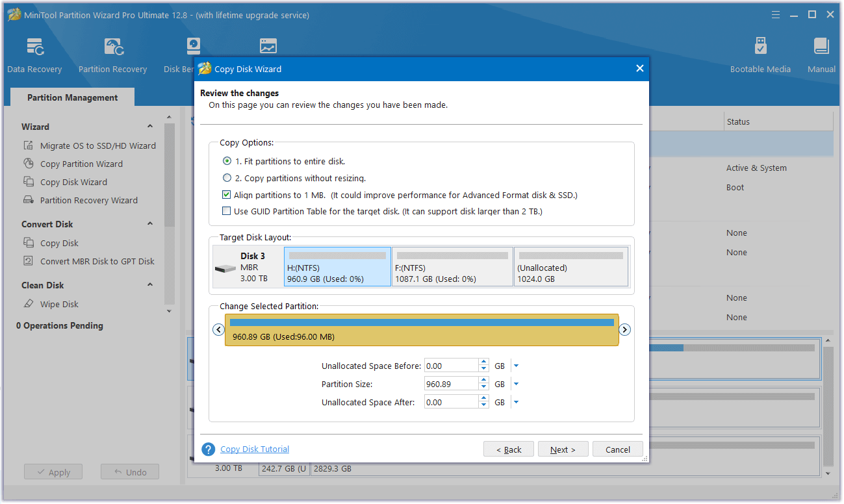This screenshot has height=504, width=844.
Task: Click the right arrow beside the partition bar
Action: click(x=624, y=330)
